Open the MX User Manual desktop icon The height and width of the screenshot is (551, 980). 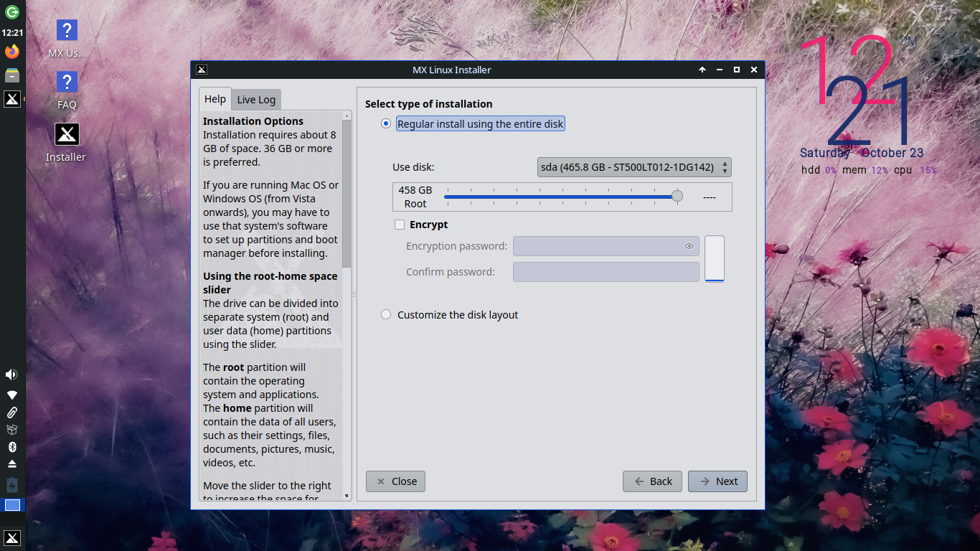coord(67,39)
